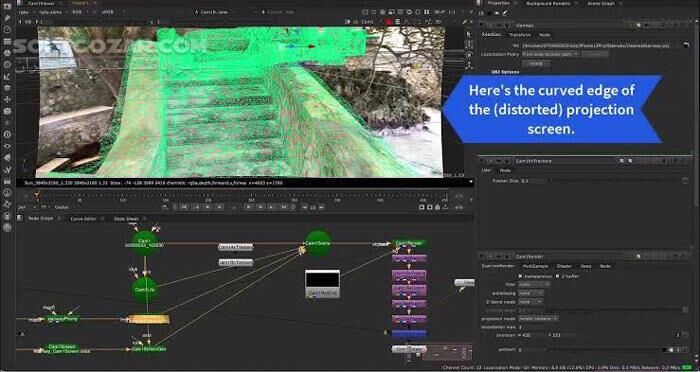
Task: Select the StairwayPhong node
Action: click(x=62, y=319)
